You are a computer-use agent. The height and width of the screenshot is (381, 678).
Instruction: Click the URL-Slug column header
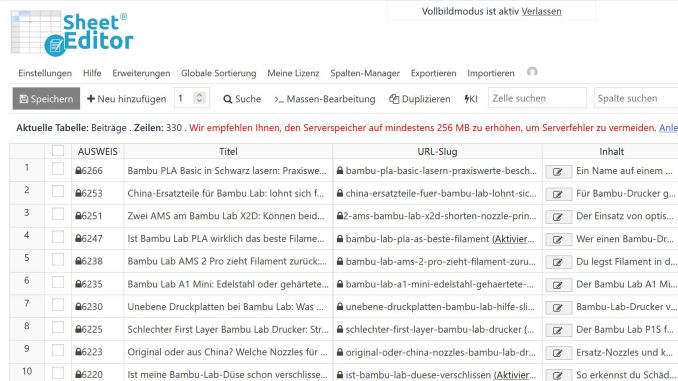437,151
